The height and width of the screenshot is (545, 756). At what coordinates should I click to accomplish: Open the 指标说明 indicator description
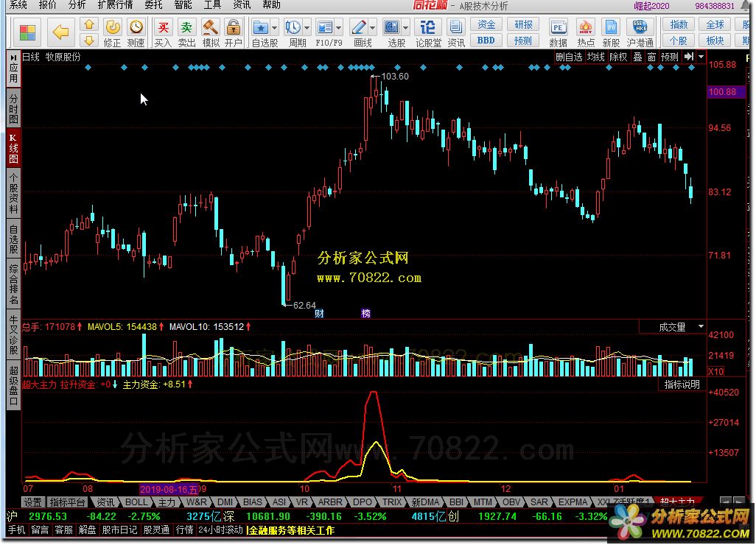tap(682, 384)
